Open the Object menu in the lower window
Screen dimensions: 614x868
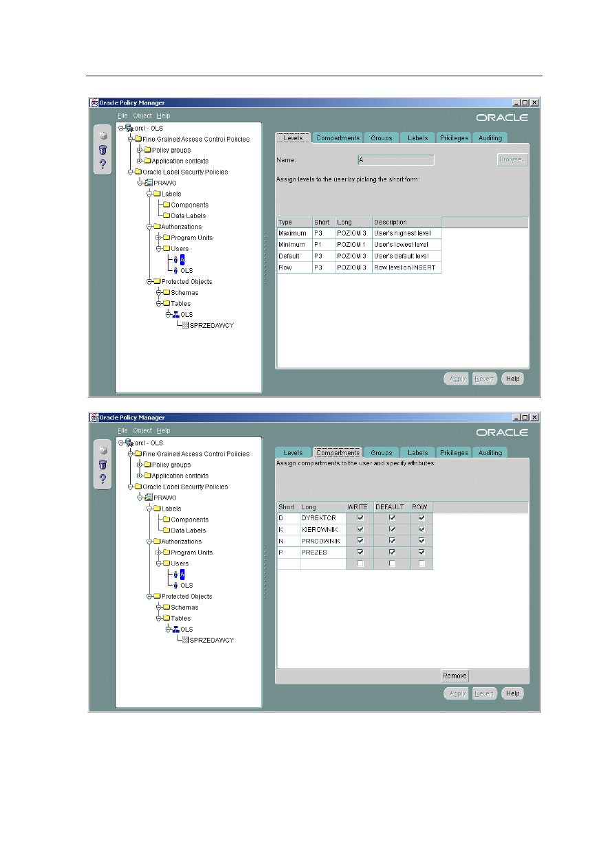pos(142,430)
